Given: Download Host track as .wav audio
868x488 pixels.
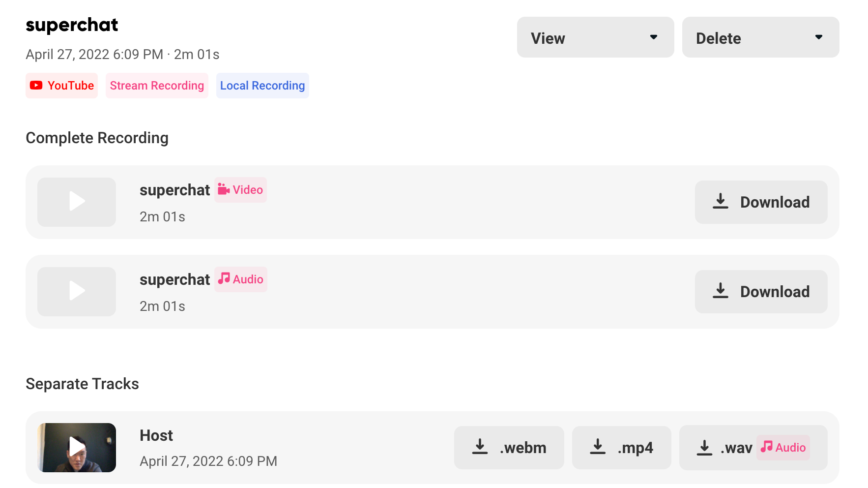Looking at the screenshot, I should pos(753,448).
